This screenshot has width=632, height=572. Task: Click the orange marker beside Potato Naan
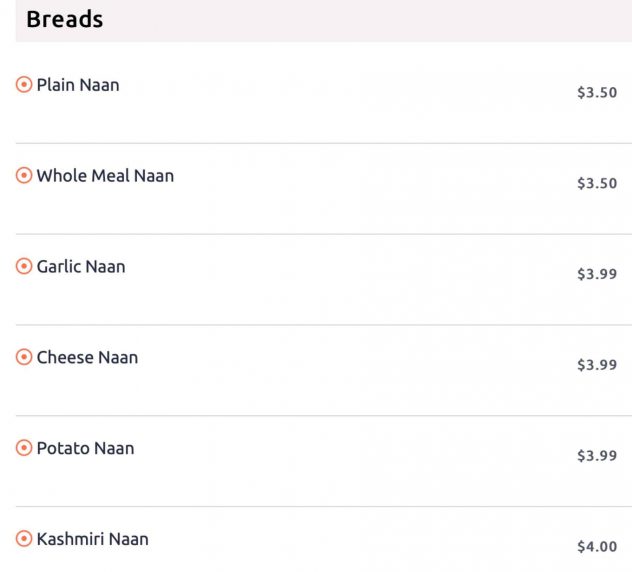24,448
